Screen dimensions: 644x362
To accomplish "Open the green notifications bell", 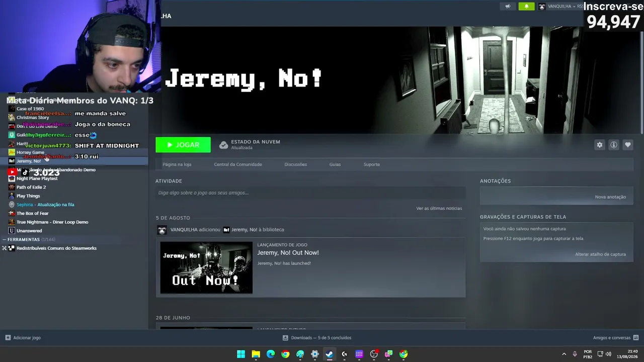I will point(526,7).
